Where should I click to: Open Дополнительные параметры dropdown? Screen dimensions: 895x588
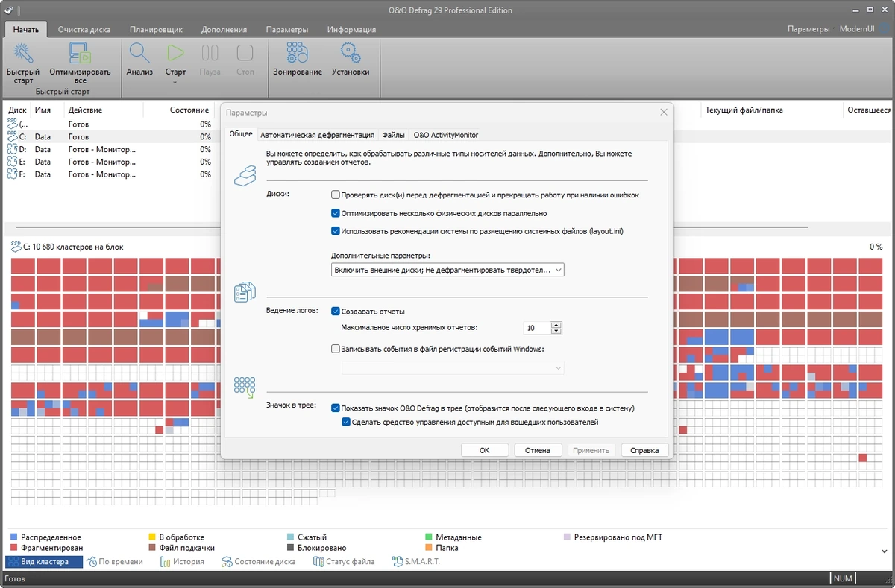(x=447, y=270)
